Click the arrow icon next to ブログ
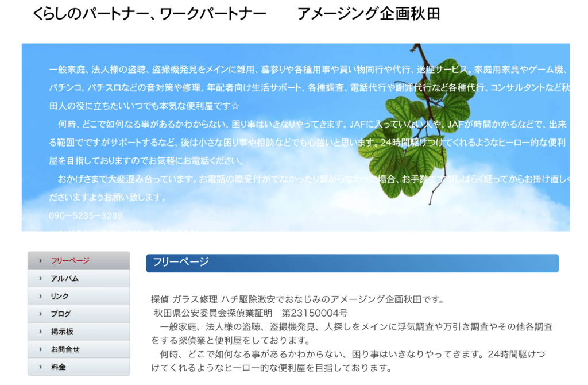The height and width of the screenshot is (385, 588). 39,314
